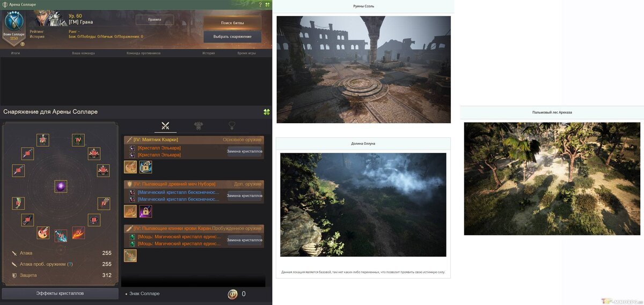Select the fiery IV slot at circle bottom-right

pyautogui.click(x=78, y=233)
